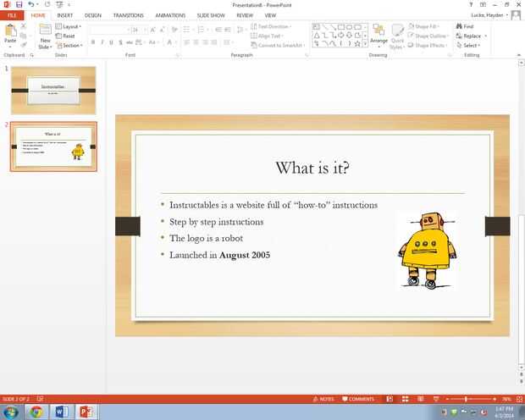Click the Find binoculars icon
Viewport: 525px width, 420px height.
[x=459, y=26]
